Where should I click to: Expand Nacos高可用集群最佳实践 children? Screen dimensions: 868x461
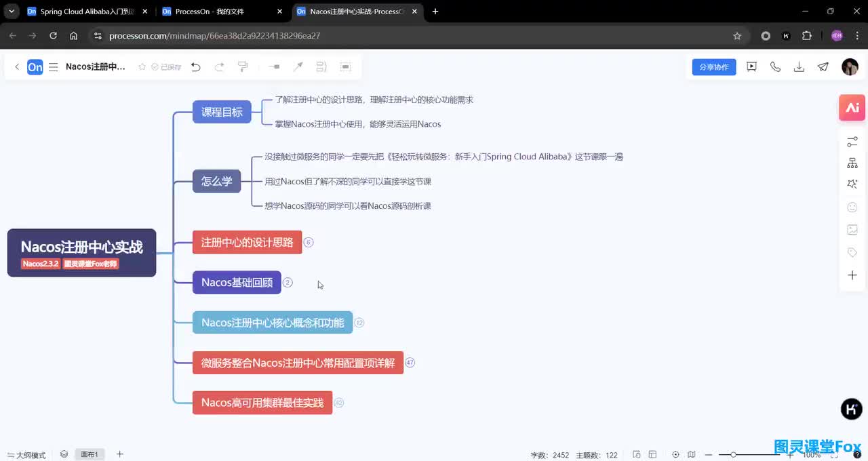pyautogui.click(x=339, y=403)
